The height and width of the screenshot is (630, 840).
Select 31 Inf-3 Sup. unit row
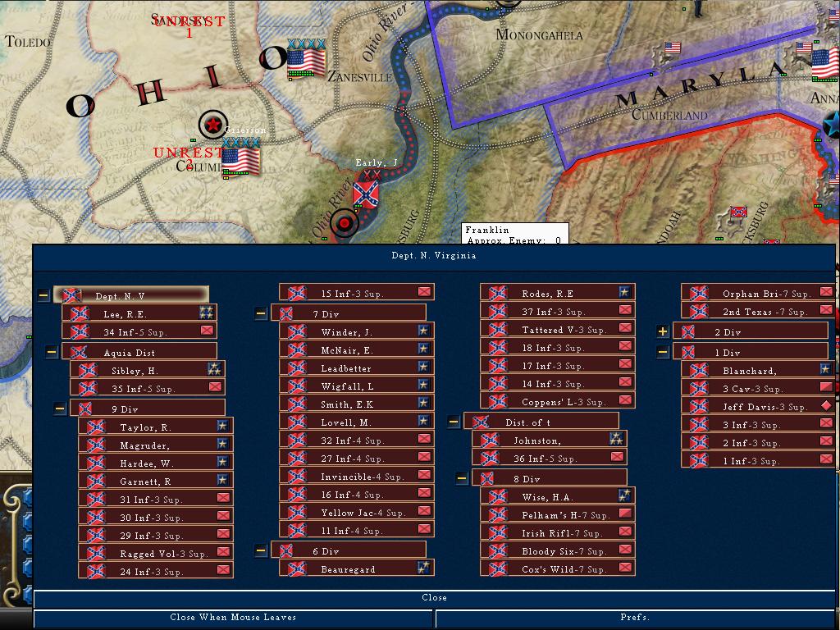click(155, 500)
